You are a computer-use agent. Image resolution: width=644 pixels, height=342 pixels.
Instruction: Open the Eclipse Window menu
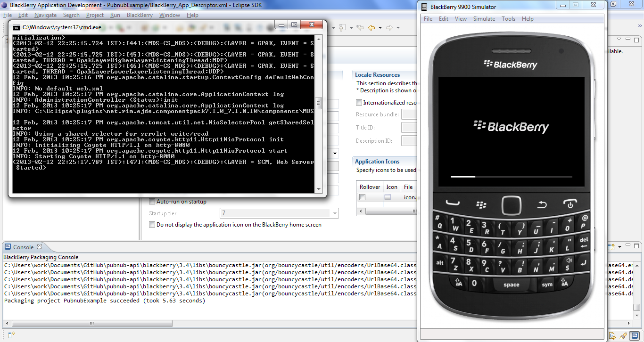coord(169,15)
